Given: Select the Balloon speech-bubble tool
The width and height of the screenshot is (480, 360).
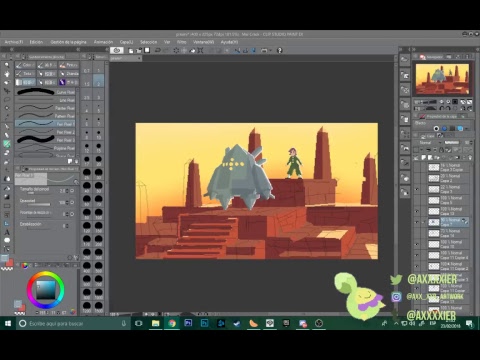Looking at the screenshot, I should point(7,240).
